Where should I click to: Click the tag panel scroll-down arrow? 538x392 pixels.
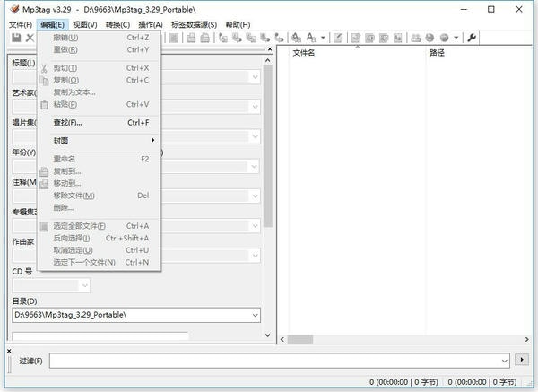pos(268,335)
